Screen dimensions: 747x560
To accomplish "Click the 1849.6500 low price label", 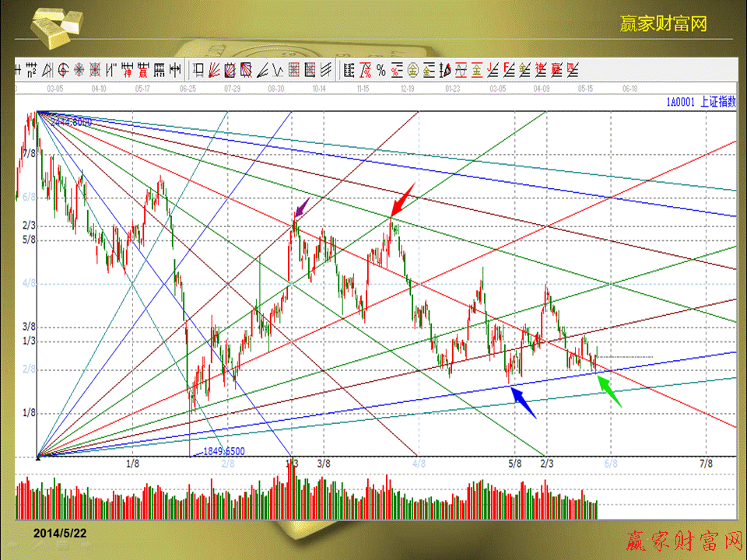I will coord(223,451).
